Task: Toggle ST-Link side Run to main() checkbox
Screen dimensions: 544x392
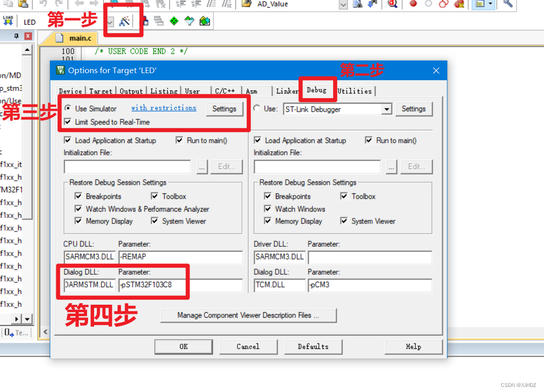Action: [369, 140]
